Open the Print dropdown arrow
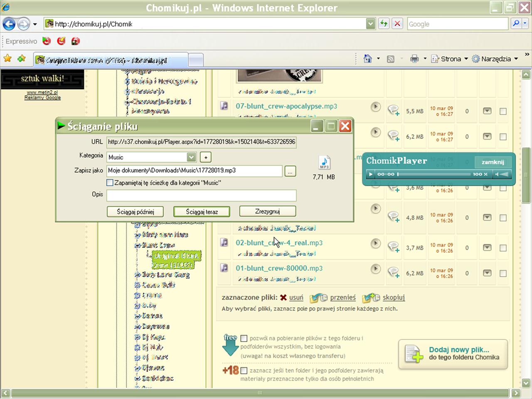 [x=425, y=59]
